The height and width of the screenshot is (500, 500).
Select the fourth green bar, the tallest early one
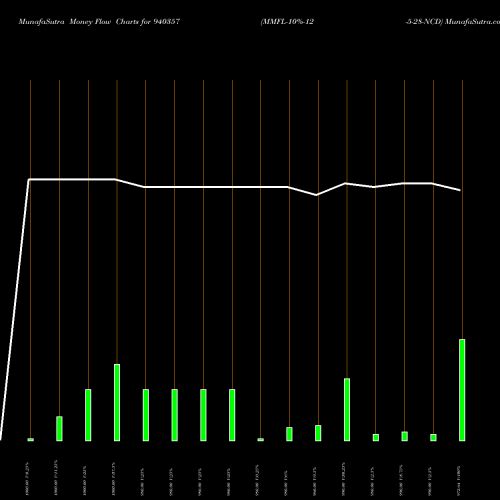tap(117, 402)
